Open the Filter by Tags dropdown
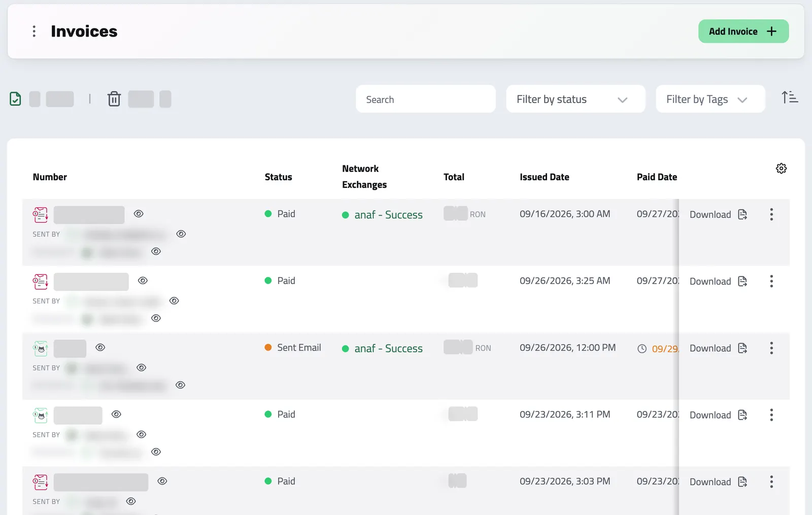This screenshot has width=812, height=515. pos(710,99)
